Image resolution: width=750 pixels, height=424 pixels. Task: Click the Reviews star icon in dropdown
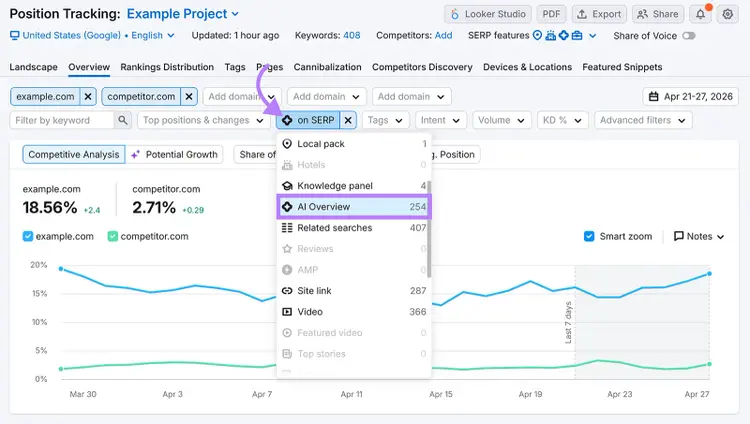pos(287,249)
